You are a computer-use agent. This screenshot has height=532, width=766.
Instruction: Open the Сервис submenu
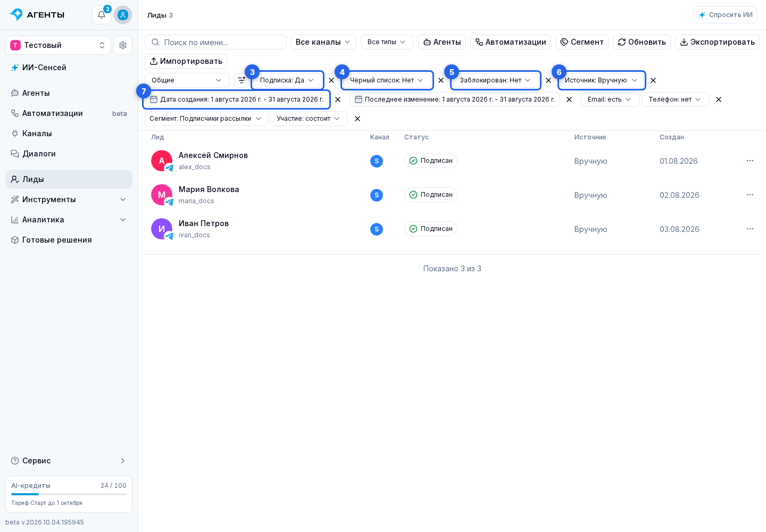coord(69,461)
